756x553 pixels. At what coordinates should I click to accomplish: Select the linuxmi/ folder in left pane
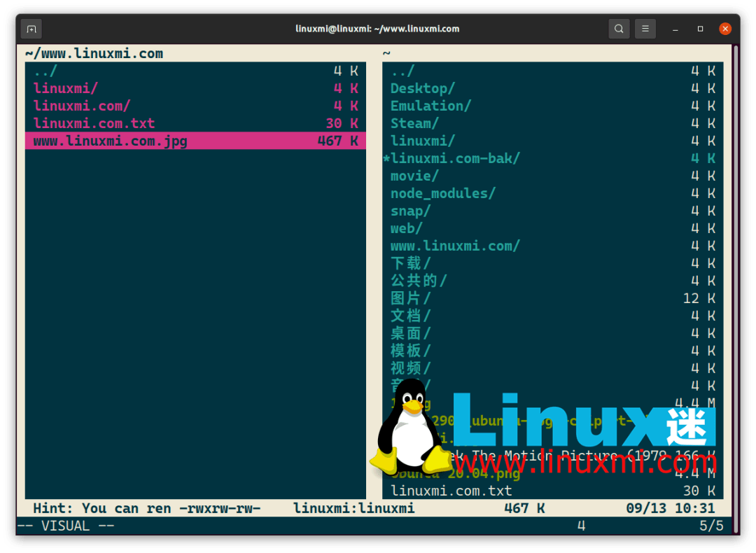(x=195, y=88)
